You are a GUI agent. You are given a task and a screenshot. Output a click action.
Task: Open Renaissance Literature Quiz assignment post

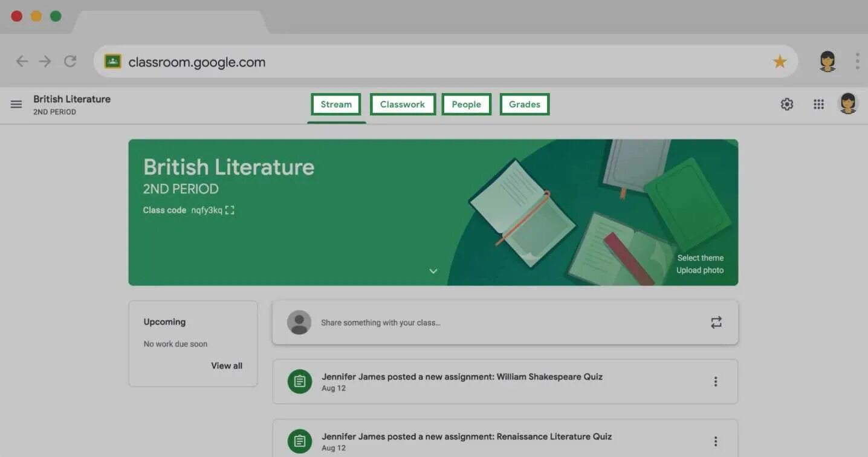[505, 439]
